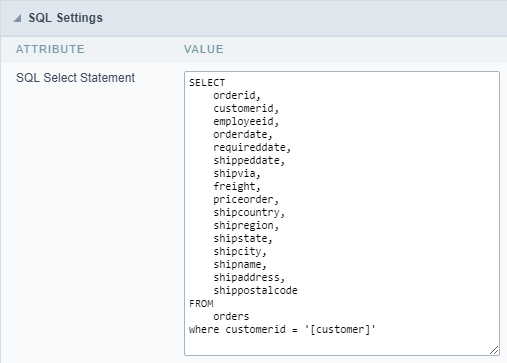Click the employeeid field line
The height and width of the screenshot is (363, 507).
tap(246, 122)
